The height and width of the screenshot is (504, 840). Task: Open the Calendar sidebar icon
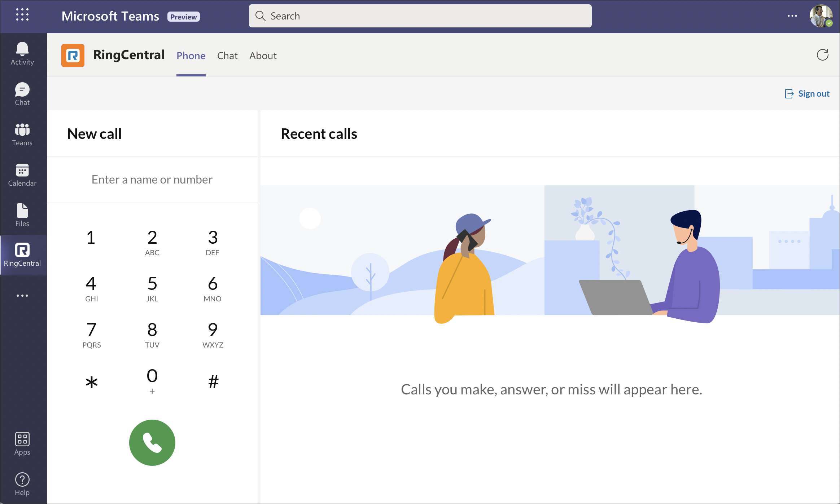click(x=22, y=175)
